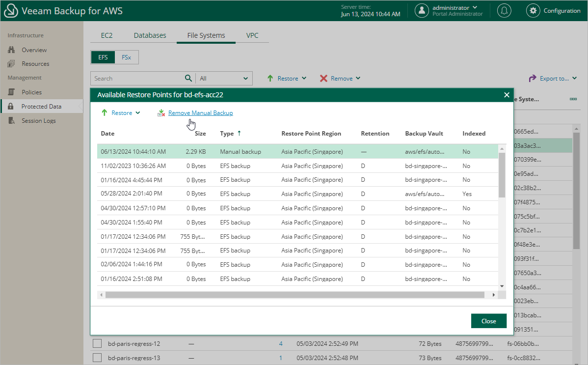Click the Configuration label
Image resolution: width=588 pixels, height=365 pixels.
[x=562, y=10]
